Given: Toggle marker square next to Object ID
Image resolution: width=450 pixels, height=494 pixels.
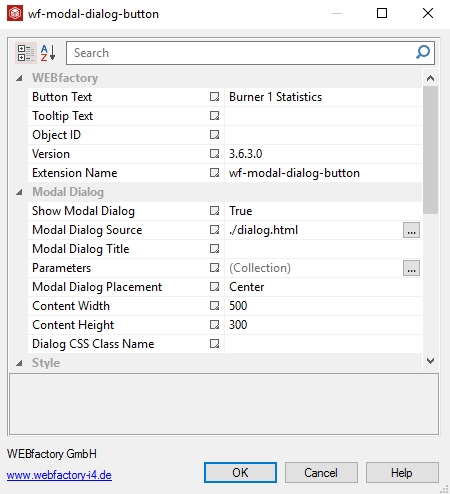Looking at the screenshot, I should pos(214,135).
